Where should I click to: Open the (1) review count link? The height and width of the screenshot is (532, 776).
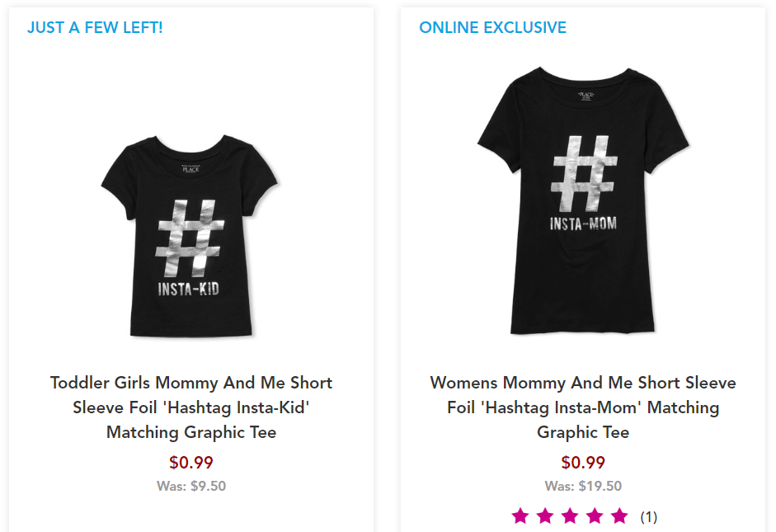(x=649, y=517)
